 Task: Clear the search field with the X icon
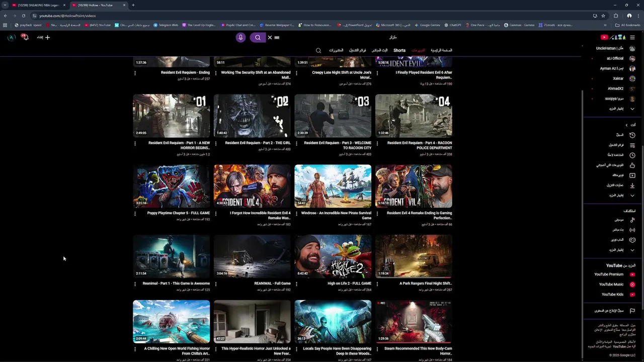[x=270, y=37]
